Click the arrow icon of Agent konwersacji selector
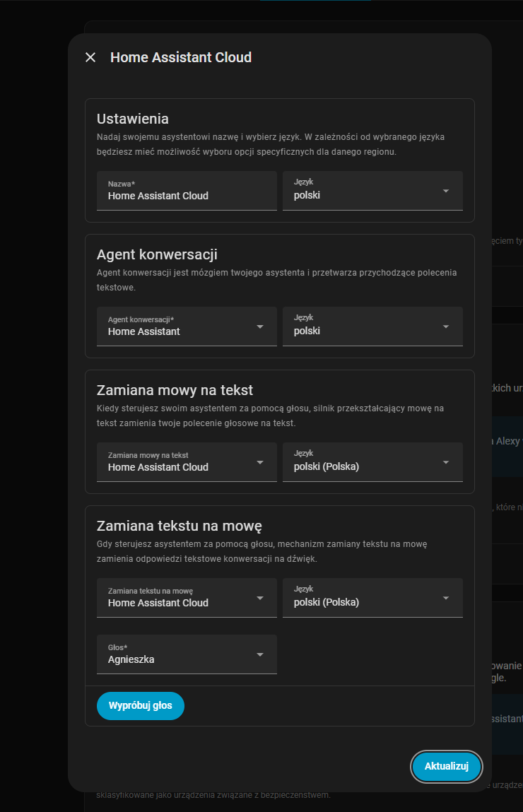 click(260, 326)
